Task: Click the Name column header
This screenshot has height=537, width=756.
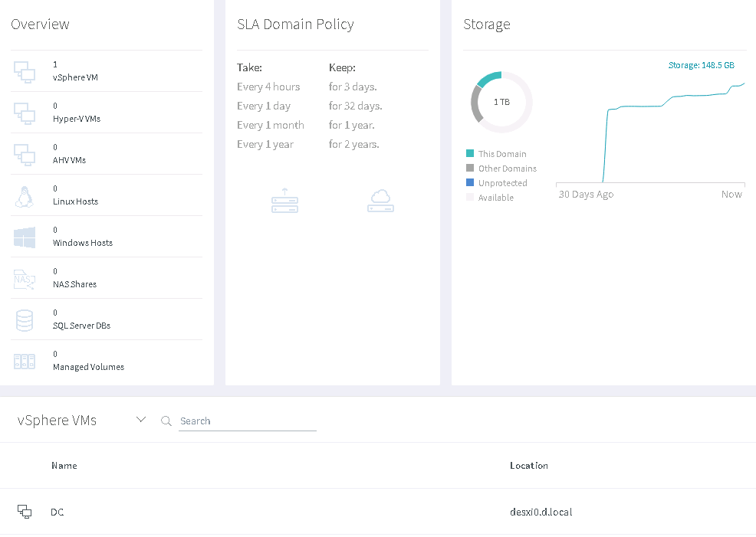Action: click(x=64, y=466)
